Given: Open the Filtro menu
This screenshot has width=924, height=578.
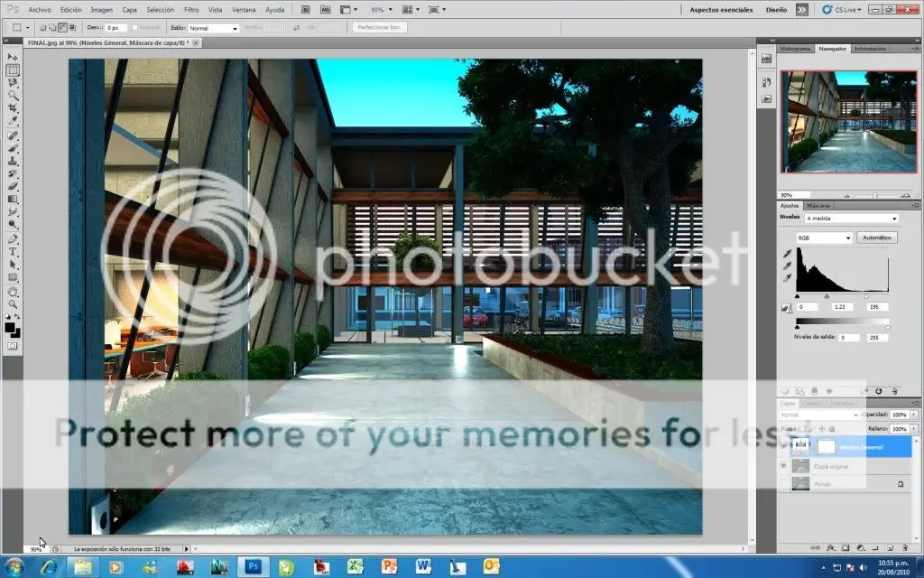Looking at the screenshot, I should (191, 9).
